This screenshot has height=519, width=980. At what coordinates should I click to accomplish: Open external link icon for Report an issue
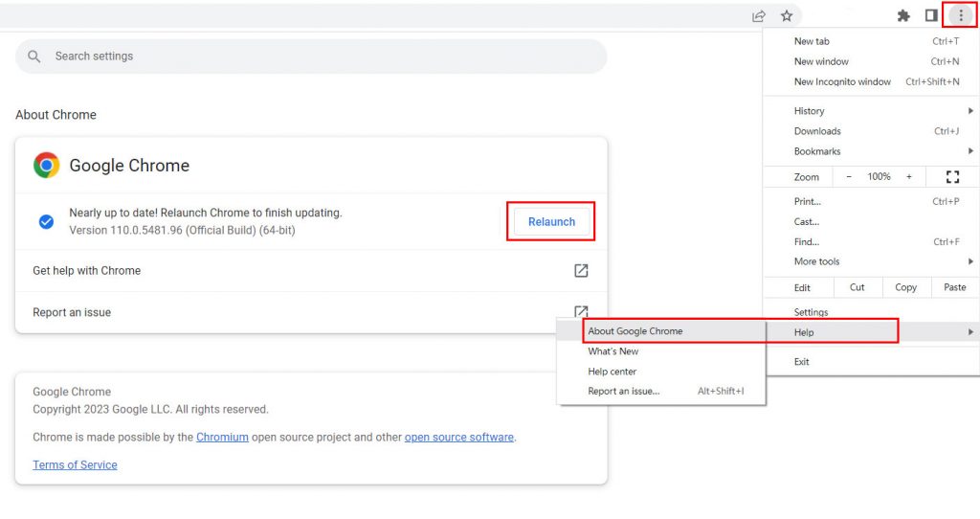point(581,310)
